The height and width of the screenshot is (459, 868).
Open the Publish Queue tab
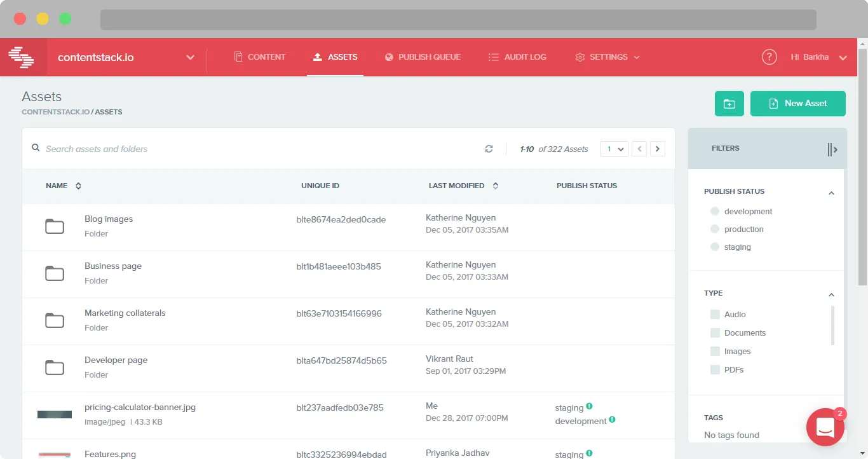[x=423, y=57]
